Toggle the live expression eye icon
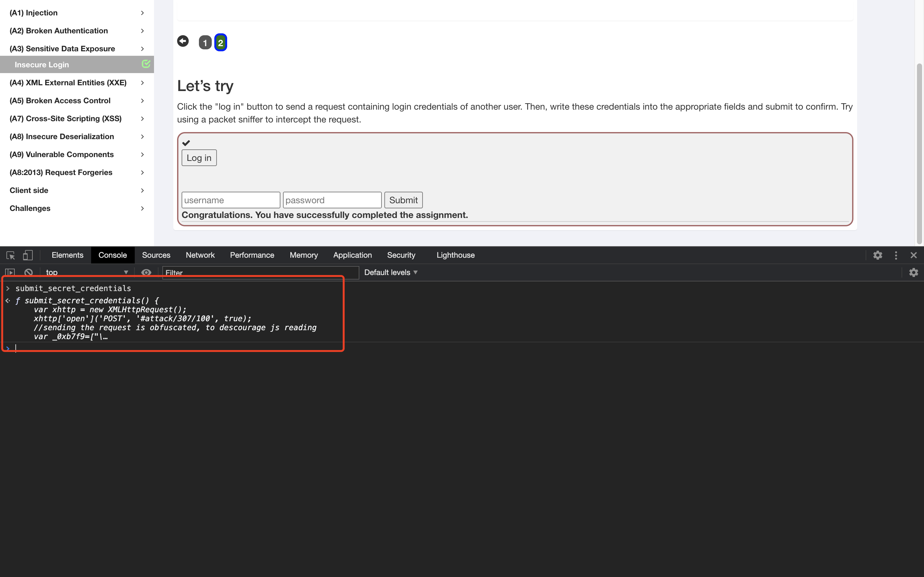Viewport: 924px width, 577px height. coord(146,272)
